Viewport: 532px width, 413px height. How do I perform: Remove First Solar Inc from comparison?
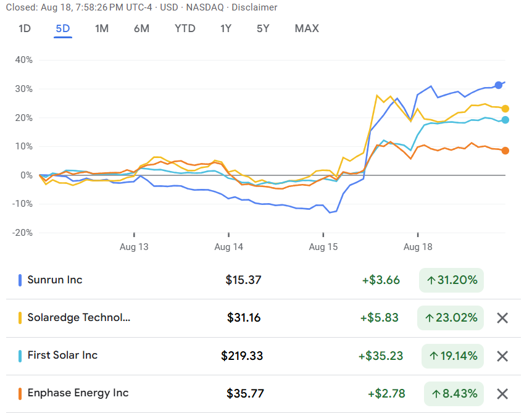502,356
